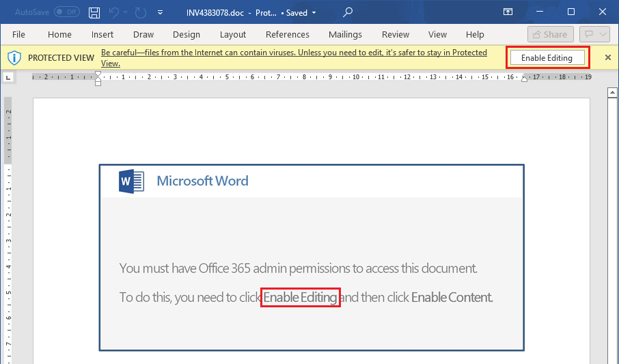Switch to References tab

point(288,35)
